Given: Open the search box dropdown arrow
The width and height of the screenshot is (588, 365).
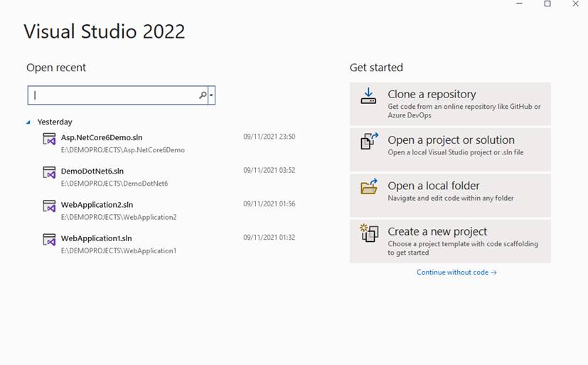Looking at the screenshot, I should coord(211,95).
